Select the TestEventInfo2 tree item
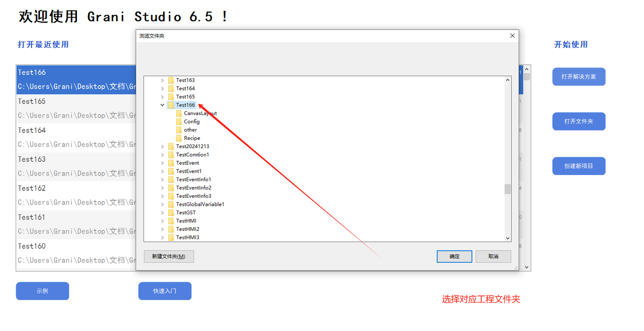Image resolution: width=644 pixels, height=331 pixels. click(194, 188)
